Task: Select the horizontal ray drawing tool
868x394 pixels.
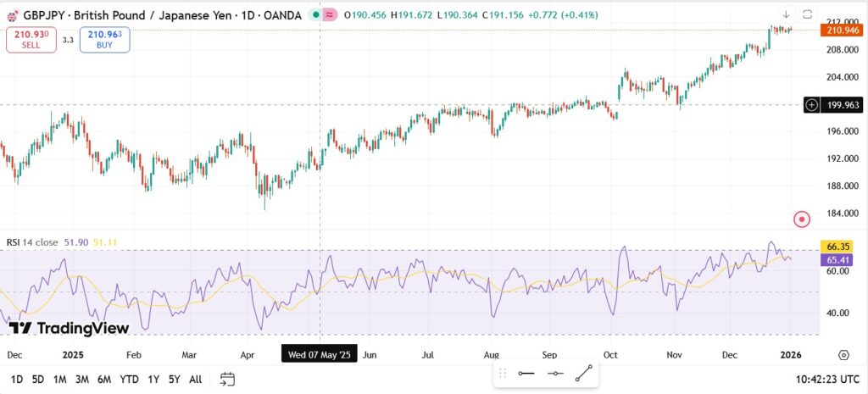Action: click(555, 373)
